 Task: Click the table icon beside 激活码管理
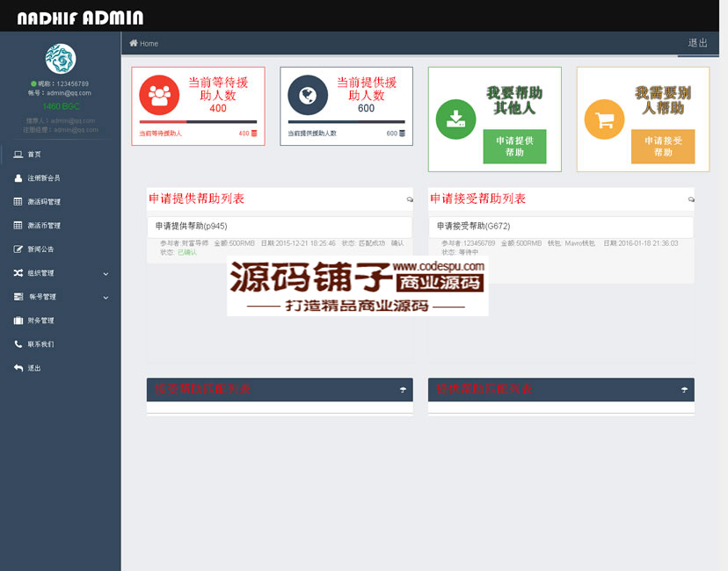pos(18,202)
